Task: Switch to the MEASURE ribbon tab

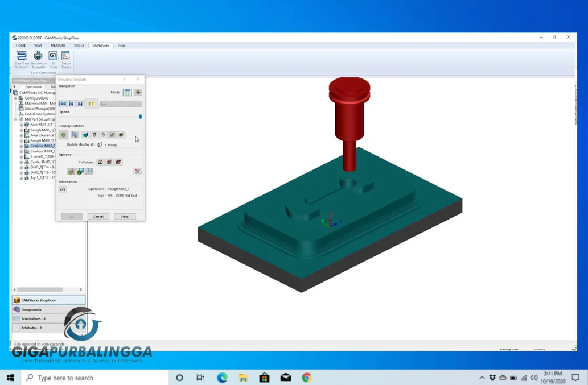Action: pyautogui.click(x=58, y=45)
